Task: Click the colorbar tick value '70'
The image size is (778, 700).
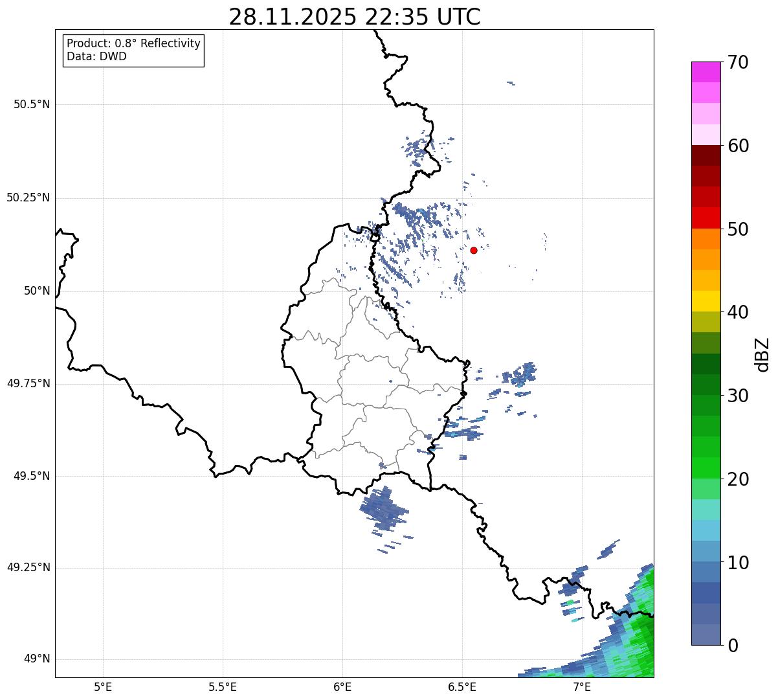Action: point(738,62)
